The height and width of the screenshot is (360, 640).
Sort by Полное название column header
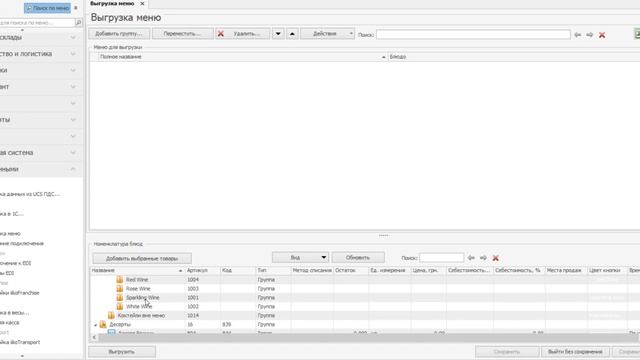coord(243,57)
